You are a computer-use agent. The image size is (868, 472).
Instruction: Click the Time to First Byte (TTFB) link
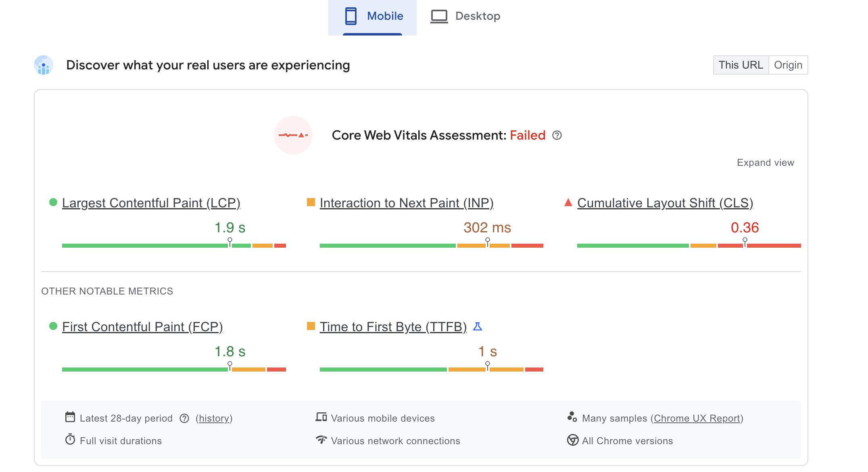(x=393, y=327)
